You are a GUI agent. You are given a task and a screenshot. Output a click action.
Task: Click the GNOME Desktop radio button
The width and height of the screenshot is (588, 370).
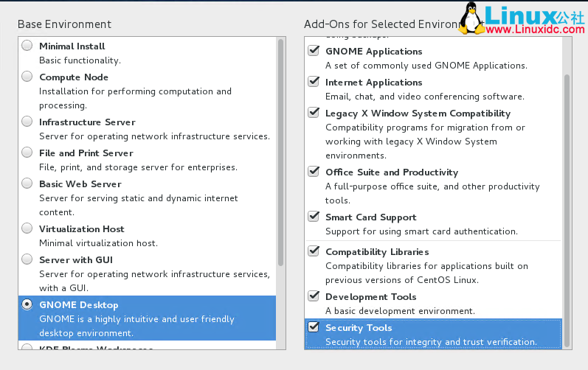(x=27, y=304)
